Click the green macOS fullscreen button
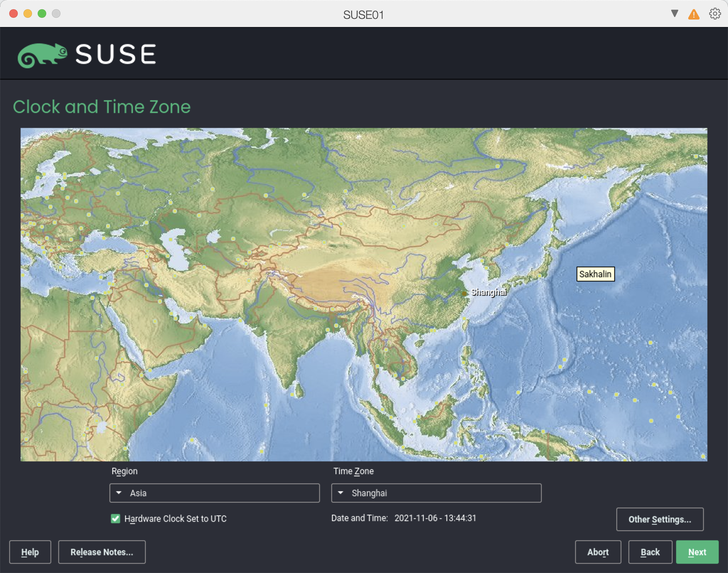728x573 pixels. (42, 14)
